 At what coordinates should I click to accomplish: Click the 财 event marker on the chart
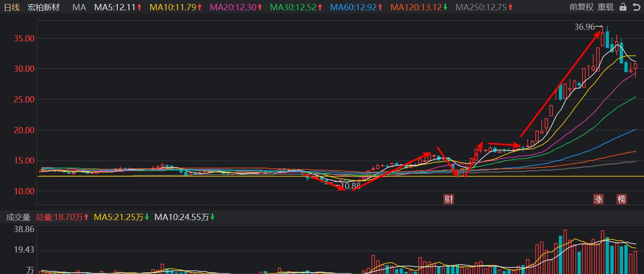pyautogui.click(x=449, y=199)
